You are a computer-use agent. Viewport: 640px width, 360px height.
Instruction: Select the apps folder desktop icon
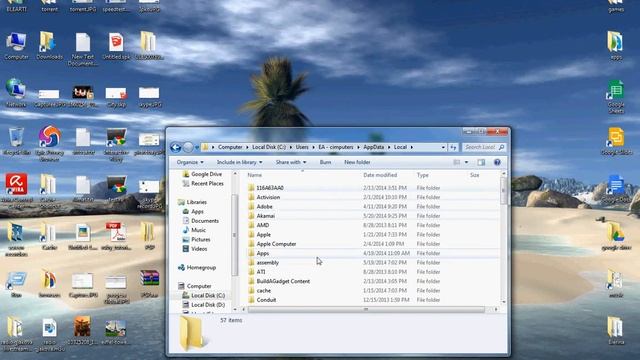616,46
